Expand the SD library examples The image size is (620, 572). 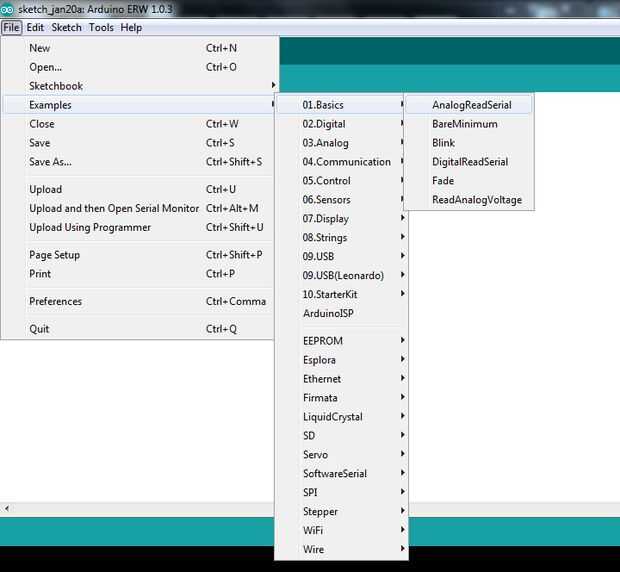[341, 436]
